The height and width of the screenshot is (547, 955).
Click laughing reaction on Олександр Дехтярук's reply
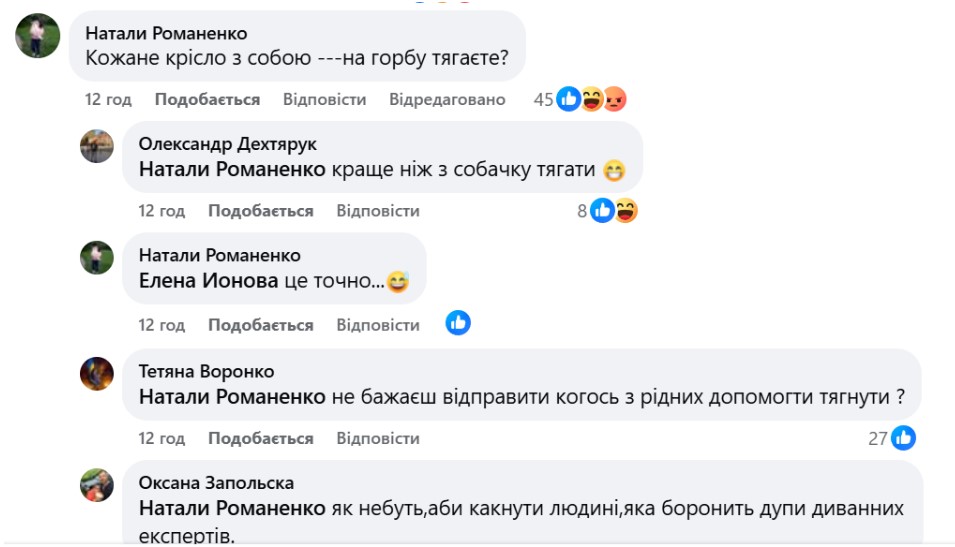[625, 210]
